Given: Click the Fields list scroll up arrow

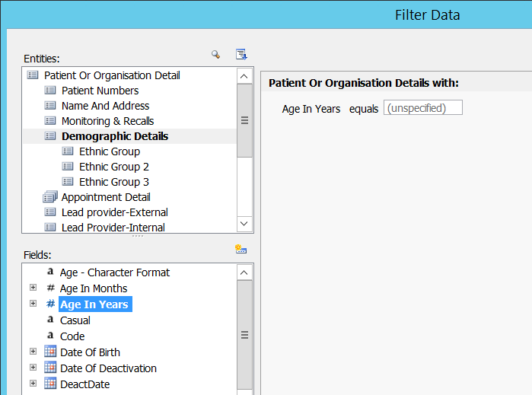Looking at the screenshot, I should (x=244, y=272).
